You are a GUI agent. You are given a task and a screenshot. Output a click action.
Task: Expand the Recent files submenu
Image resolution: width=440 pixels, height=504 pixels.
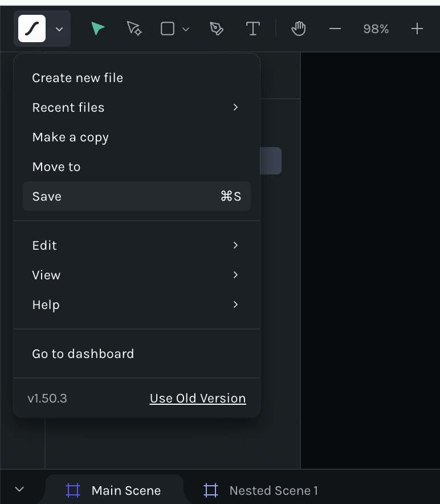(x=235, y=107)
